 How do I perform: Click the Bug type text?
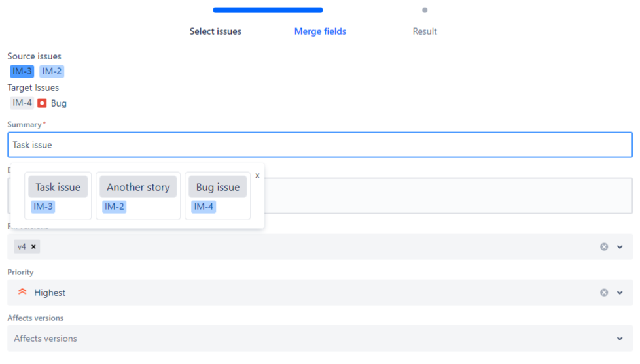tap(59, 103)
